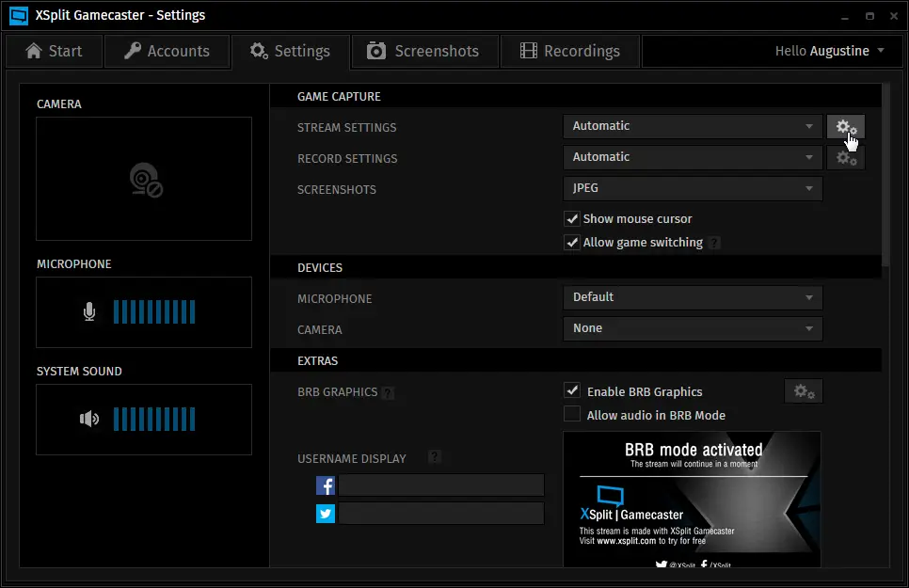
Task: Click the help icon next to BRB Graphics
Action: pos(388,393)
